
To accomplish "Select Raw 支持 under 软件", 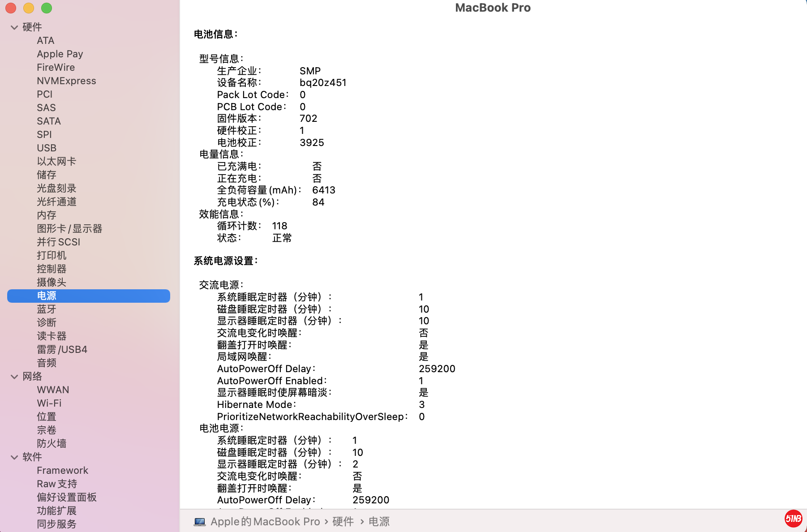I will click(x=57, y=484).
